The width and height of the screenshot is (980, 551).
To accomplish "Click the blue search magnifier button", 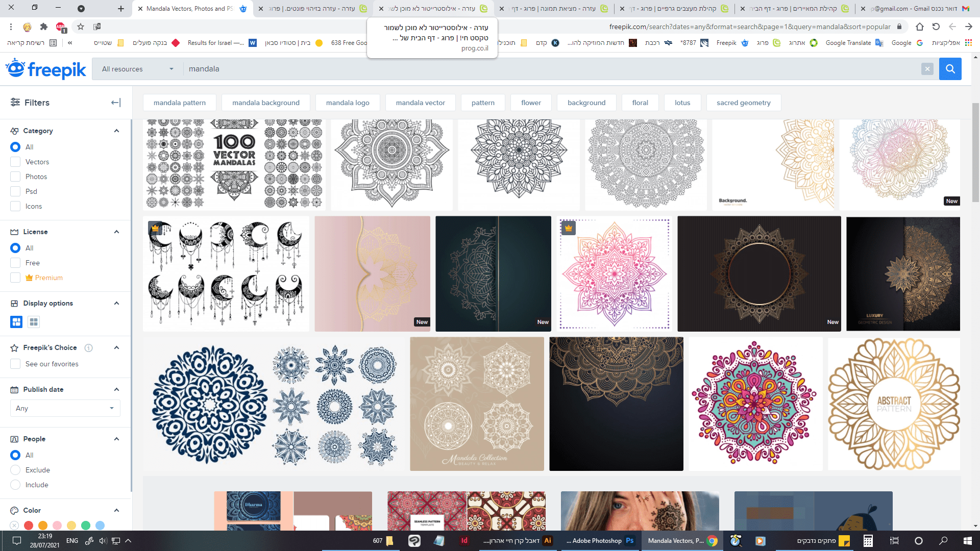I will click(x=950, y=69).
